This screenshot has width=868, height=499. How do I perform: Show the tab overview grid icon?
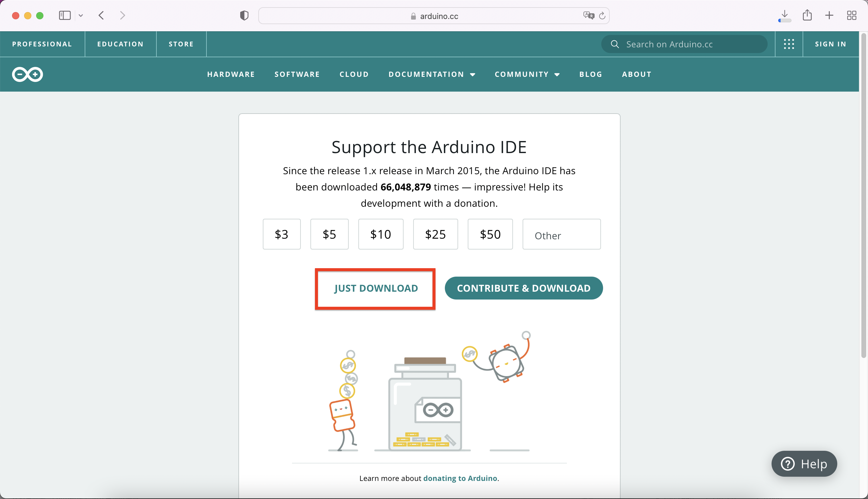(851, 15)
